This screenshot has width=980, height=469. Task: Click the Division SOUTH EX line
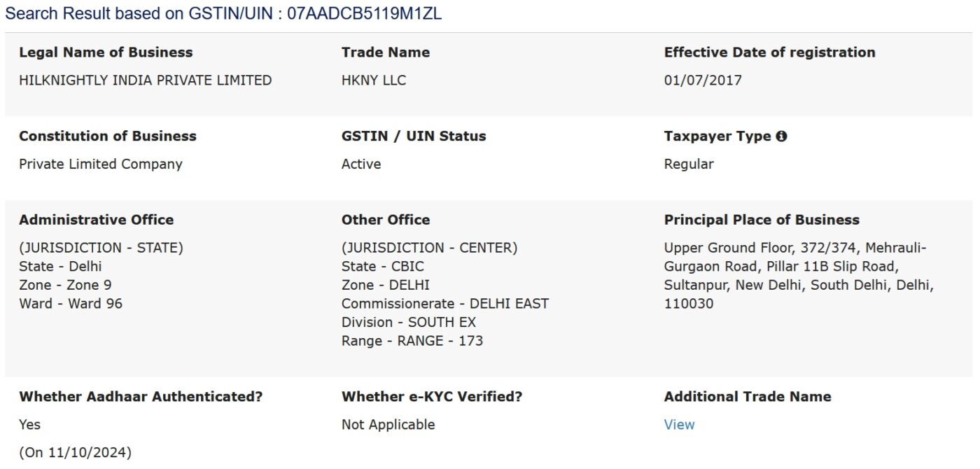(408, 323)
